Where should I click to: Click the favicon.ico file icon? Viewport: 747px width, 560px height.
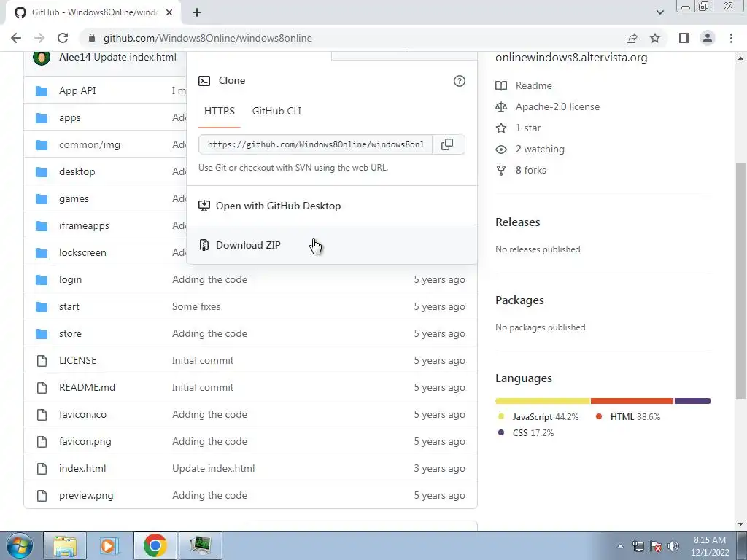42,415
